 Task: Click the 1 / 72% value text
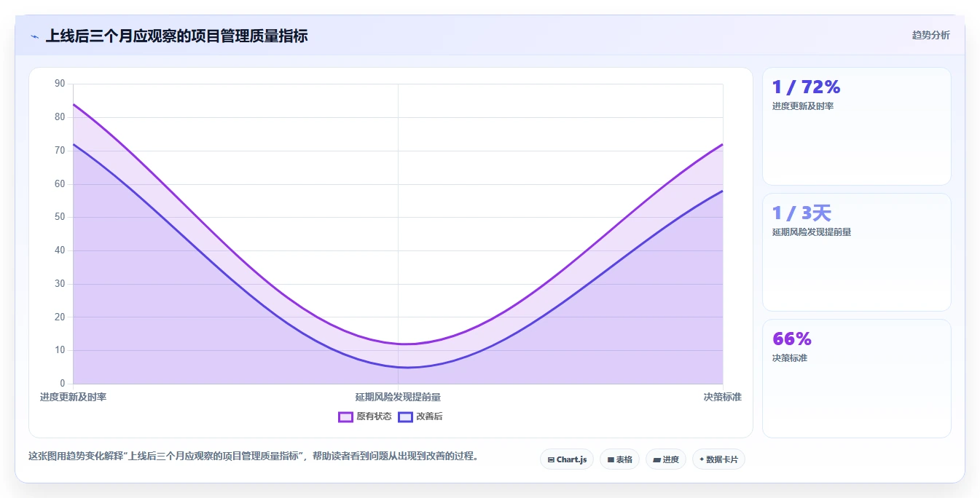(806, 87)
